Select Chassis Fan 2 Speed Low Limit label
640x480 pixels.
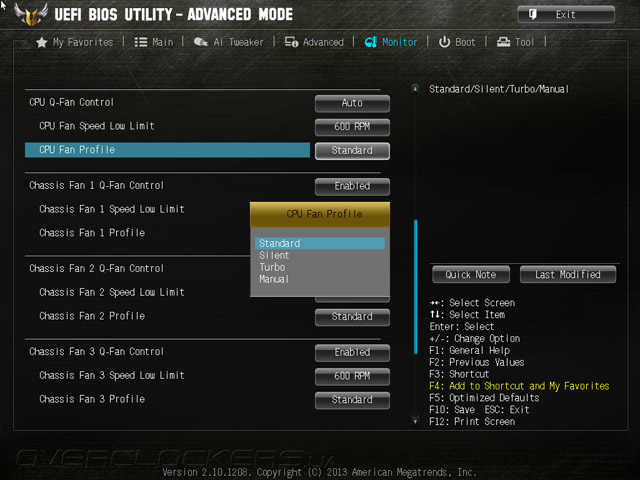click(x=112, y=293)
